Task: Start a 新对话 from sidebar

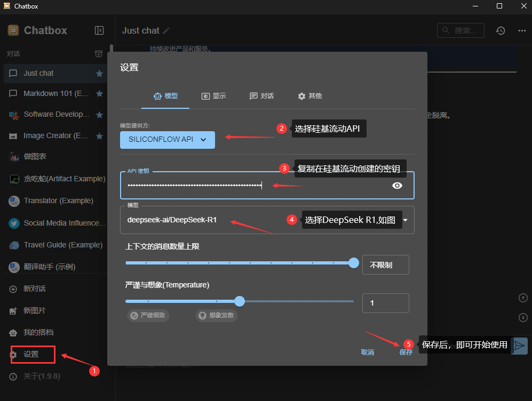Action: (34, 289)
